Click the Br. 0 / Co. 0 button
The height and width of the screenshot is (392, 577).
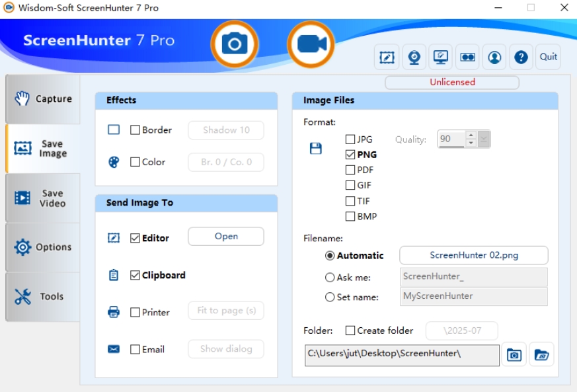[x=226, y=162]
